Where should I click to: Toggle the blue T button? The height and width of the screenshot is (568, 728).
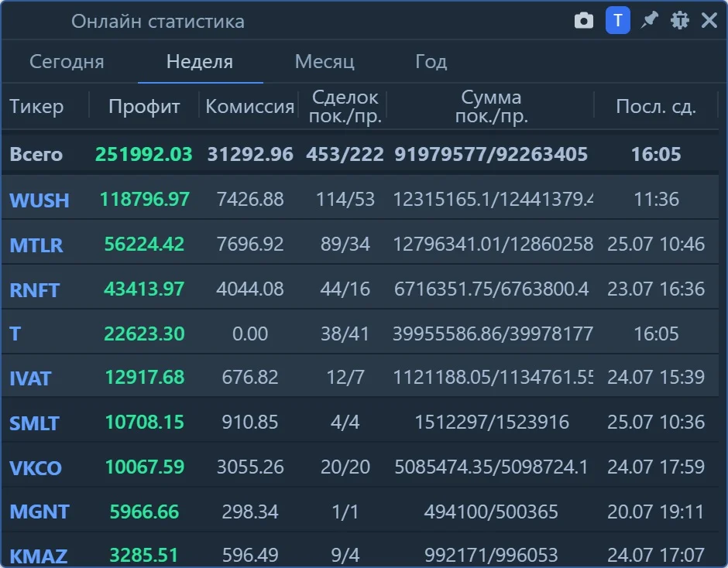pos(617,20)
